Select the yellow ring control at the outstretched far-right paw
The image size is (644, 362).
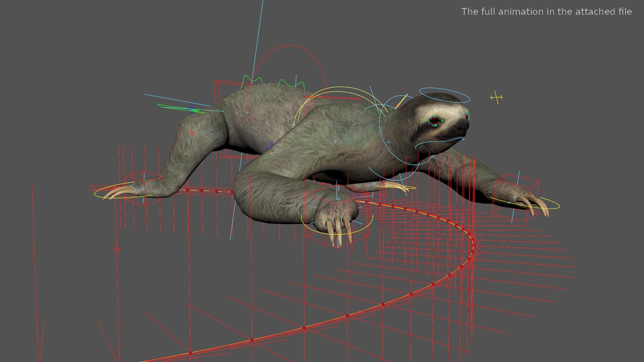tap(525, 203)
